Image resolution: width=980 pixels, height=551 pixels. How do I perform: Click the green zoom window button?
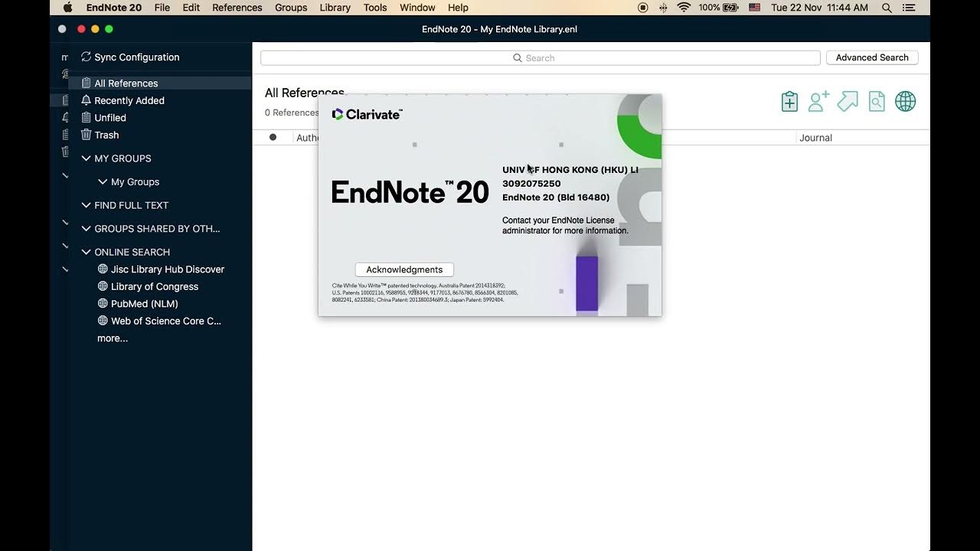click(109, 29)
